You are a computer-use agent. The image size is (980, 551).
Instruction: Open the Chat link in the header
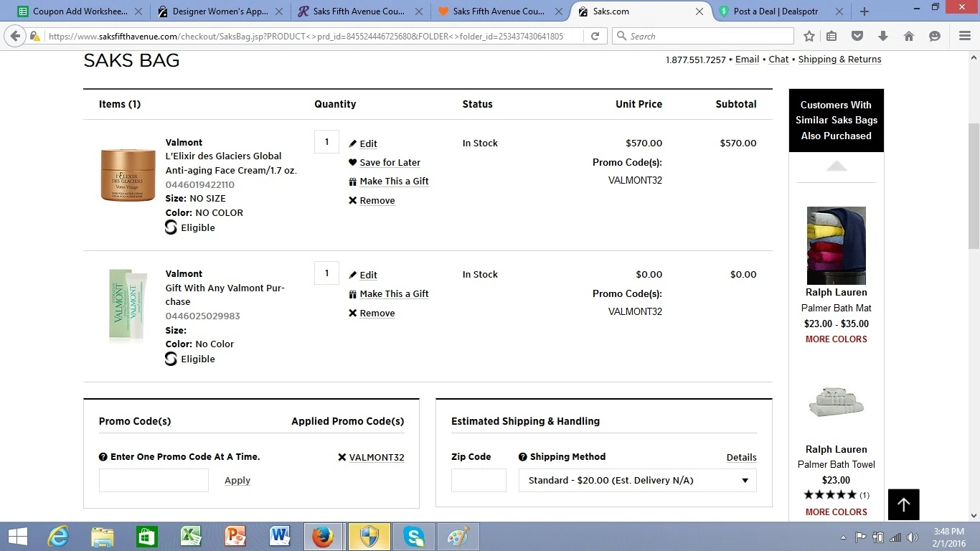click(778, 60)
